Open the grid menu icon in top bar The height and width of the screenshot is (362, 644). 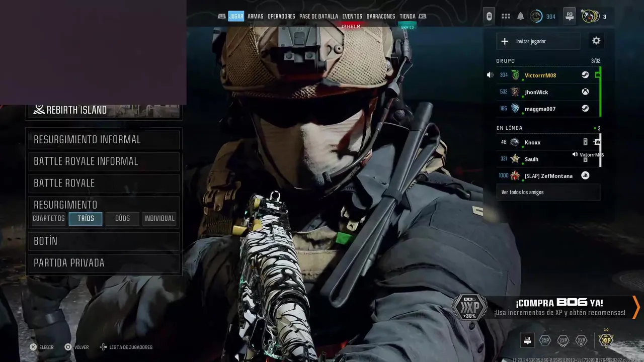tap(506, 17)
